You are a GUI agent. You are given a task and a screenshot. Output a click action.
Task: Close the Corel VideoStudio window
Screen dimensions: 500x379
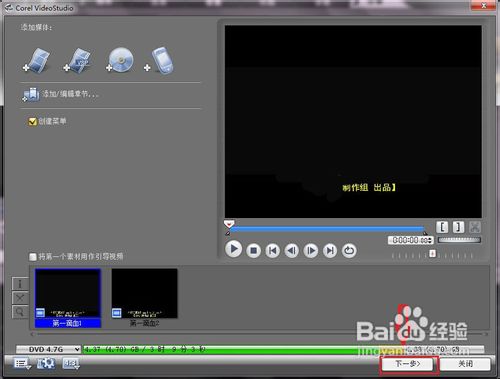point(484,6)
